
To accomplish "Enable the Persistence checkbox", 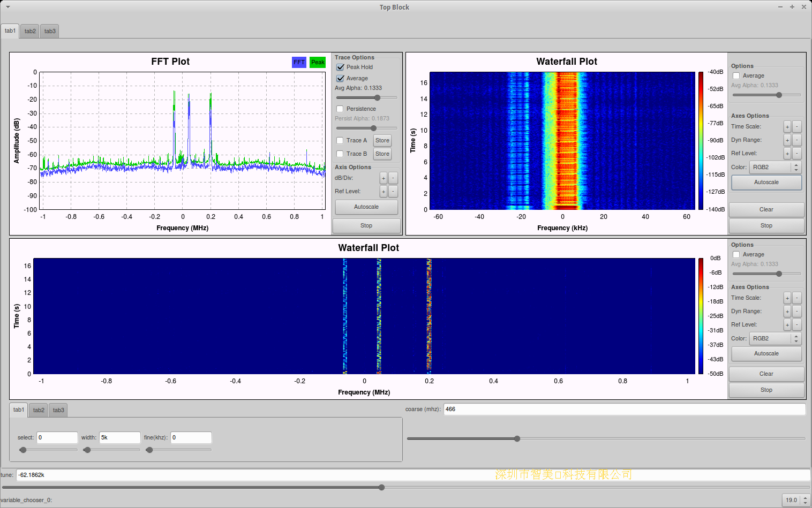I will tap(340, 109).
